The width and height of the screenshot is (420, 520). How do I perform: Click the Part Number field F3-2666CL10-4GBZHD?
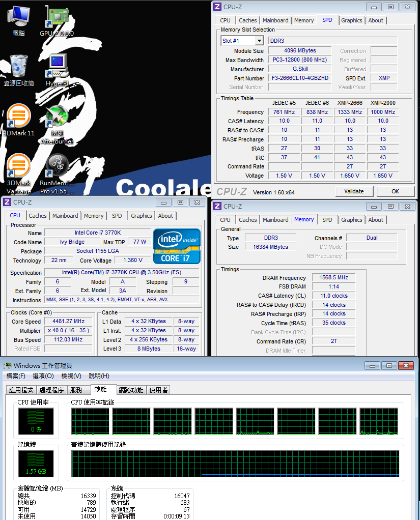click(x=300, y=78)
